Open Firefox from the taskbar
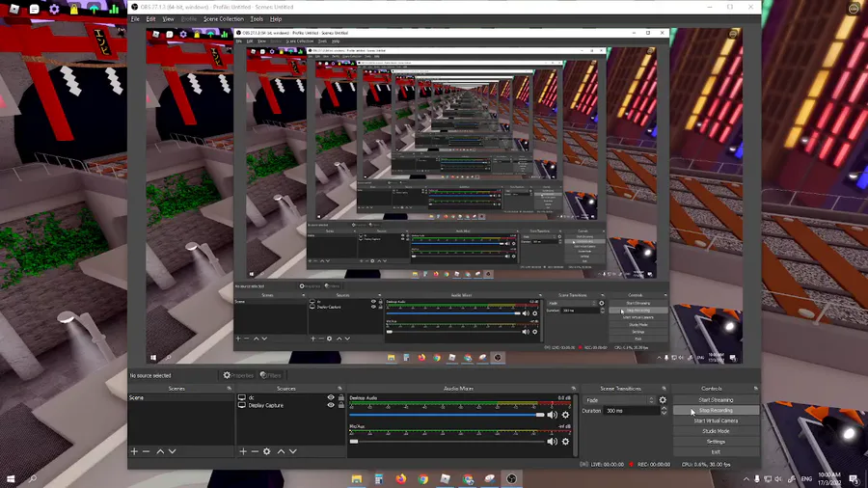Viewport: 868px width, 488px height. tap(401, 478)
